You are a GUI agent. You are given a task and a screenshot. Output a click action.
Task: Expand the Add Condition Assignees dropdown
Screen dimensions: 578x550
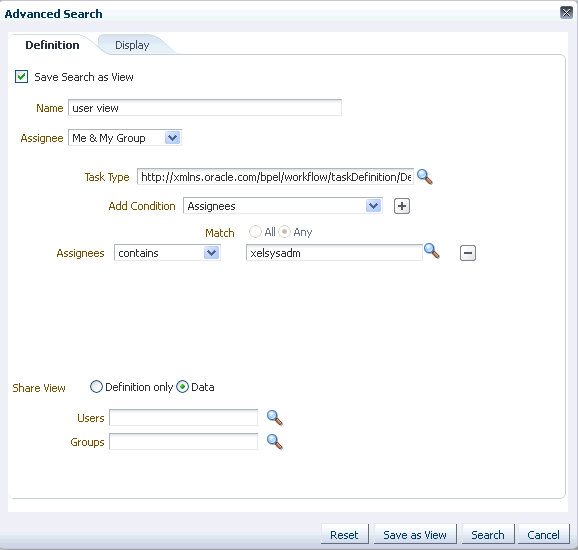(x=283, y=206)
